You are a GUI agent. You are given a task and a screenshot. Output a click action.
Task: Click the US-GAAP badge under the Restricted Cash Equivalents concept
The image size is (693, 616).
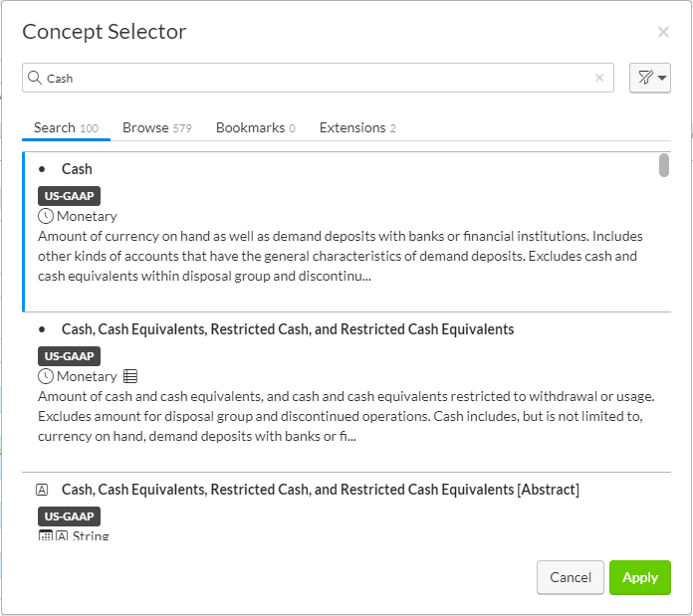pyautogui.click(x=70, y=356)
